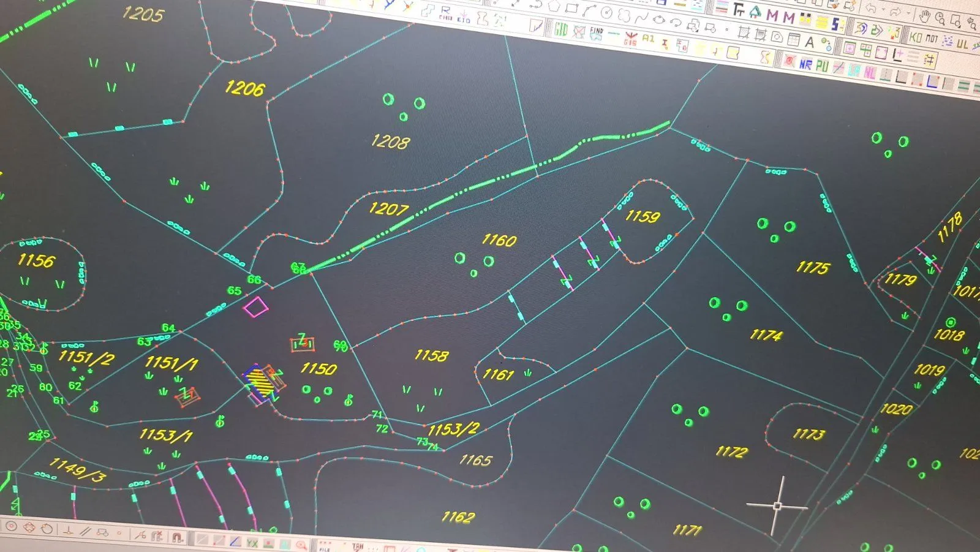
Task: Select parcel label 1158
Action: coord(431,355)
